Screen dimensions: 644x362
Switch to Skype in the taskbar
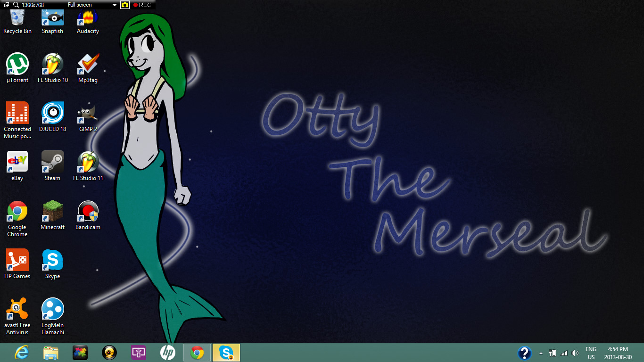(226, 353)
